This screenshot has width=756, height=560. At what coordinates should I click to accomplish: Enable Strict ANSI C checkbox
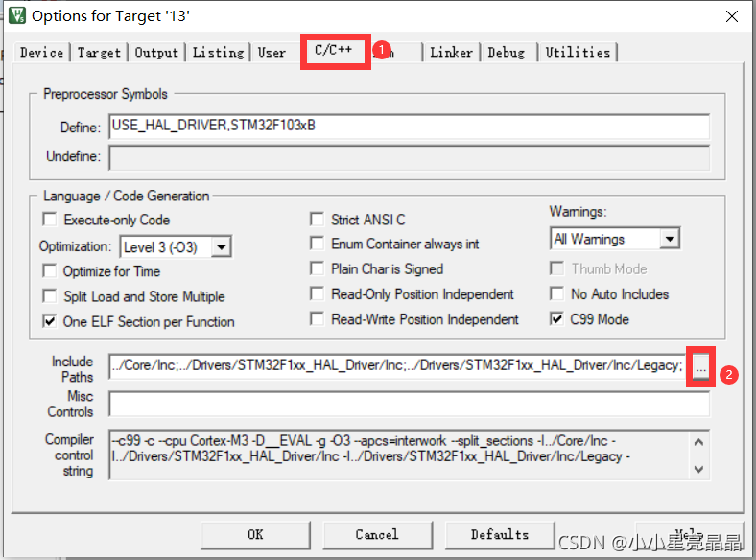pyautogui.click(x=317, y=220)
